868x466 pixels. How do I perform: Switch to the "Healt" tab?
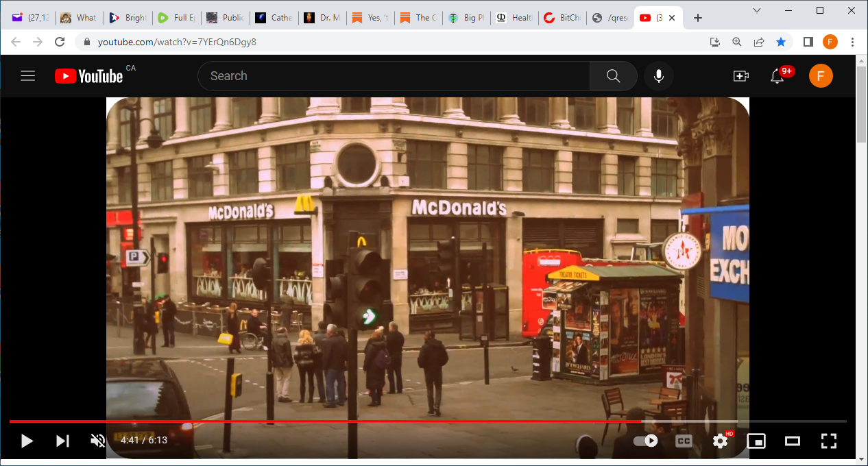click(x=516, y=18)
